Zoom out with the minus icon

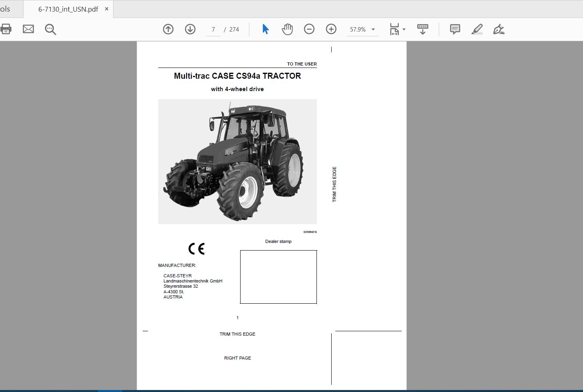309,29
